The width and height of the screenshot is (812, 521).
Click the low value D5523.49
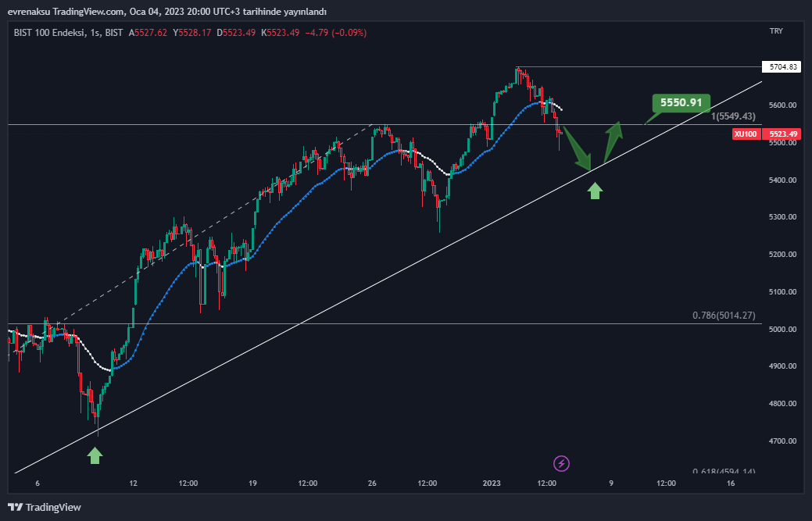coord(236,33)
